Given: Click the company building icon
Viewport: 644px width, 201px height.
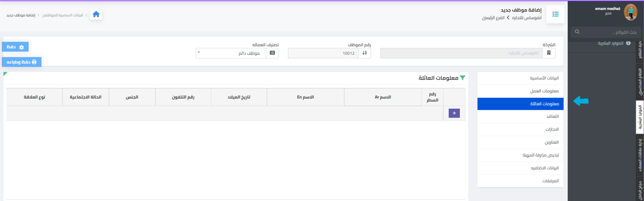Looking at the screenshot, I should coord(549,53).
